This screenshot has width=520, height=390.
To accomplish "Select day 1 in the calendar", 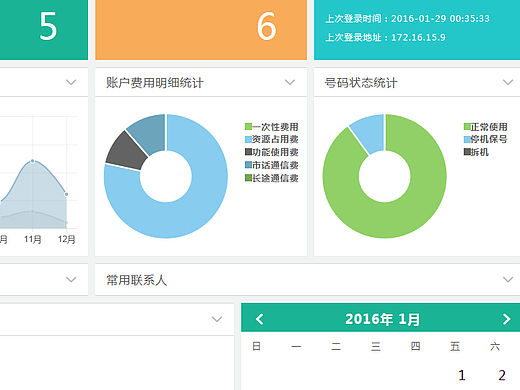I will coord(462,375).
